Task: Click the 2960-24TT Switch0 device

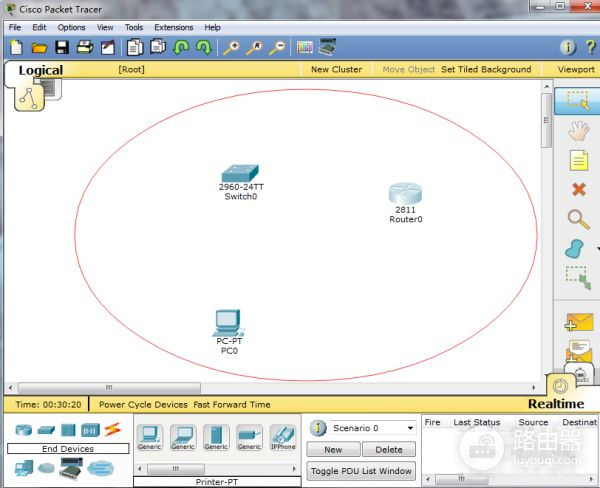Action: pos(240,174)
